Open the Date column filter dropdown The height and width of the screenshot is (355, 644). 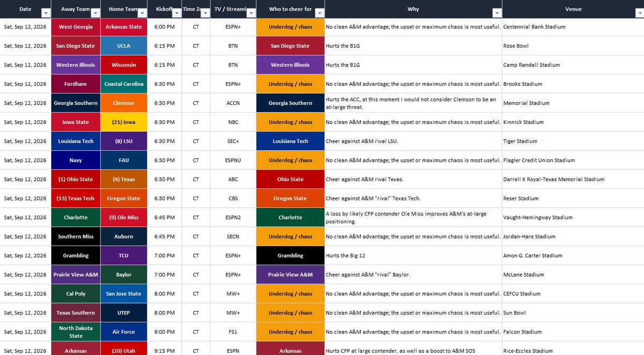pos(46,13)
